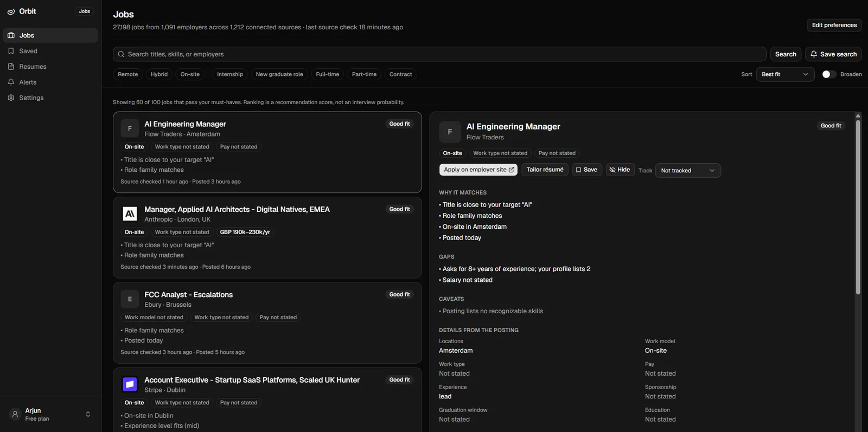Click the F logo in job detail panel
Viewport: 868px width, 432px height.
coord(450,132)
